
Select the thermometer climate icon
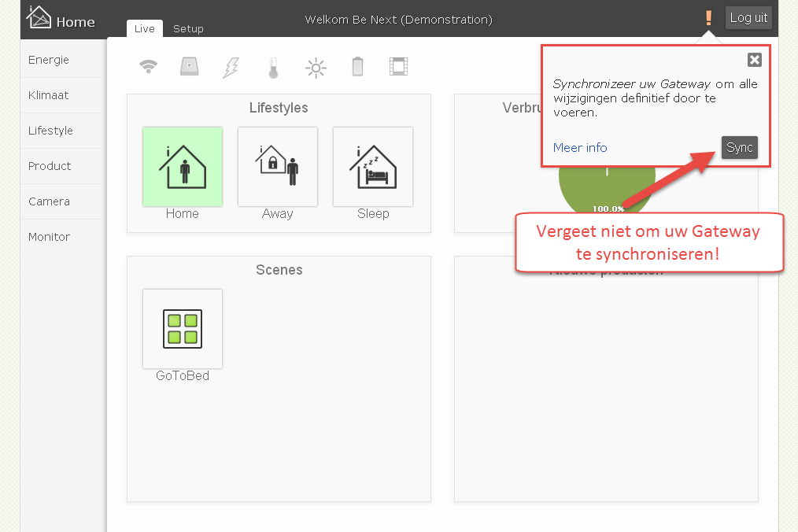(273, 68)
